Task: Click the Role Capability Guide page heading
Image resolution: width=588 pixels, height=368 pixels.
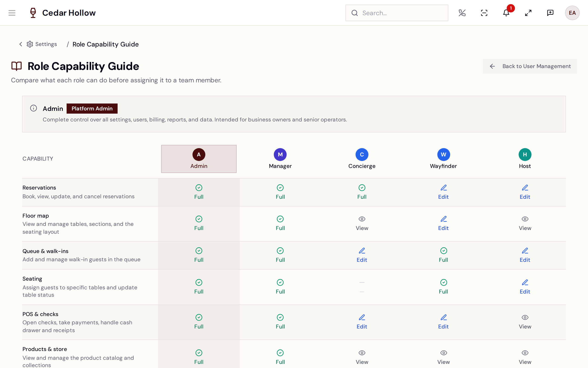Action: pyautogui.click(x=83, y=66)
